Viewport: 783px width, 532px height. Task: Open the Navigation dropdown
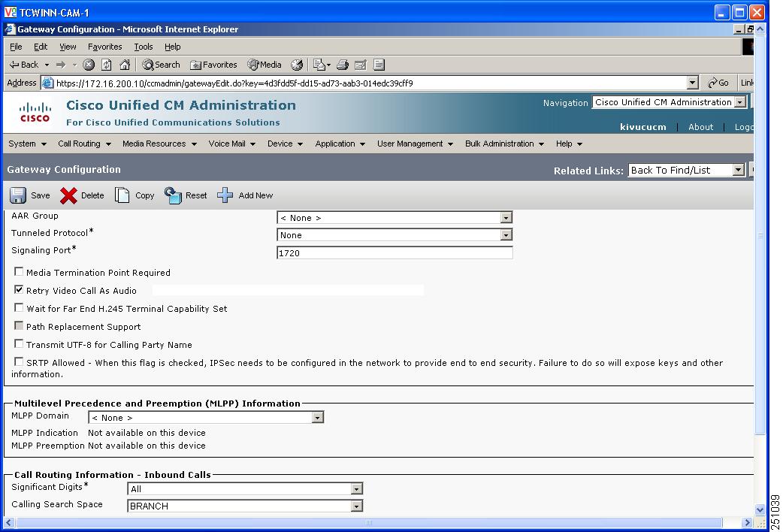point(669,102)
